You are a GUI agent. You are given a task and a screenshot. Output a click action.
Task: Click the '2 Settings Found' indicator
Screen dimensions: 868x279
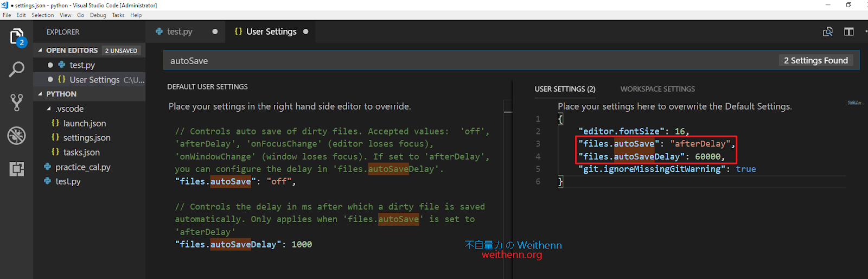point(816,60)
